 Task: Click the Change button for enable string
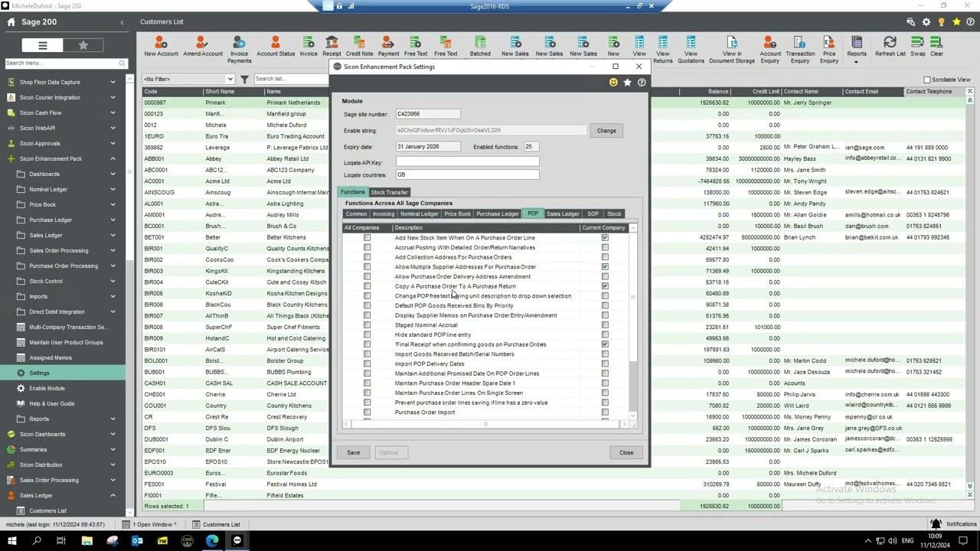pos(606,131)
